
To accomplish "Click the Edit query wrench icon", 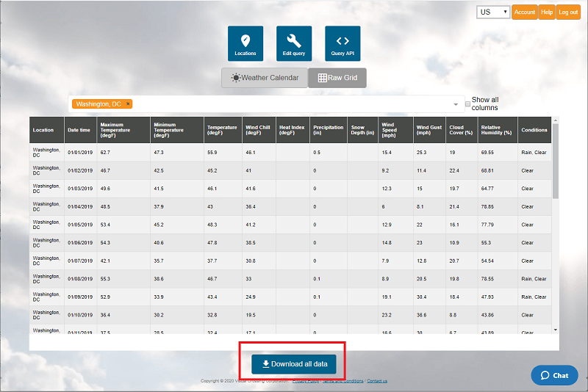I will coord(294,43).
